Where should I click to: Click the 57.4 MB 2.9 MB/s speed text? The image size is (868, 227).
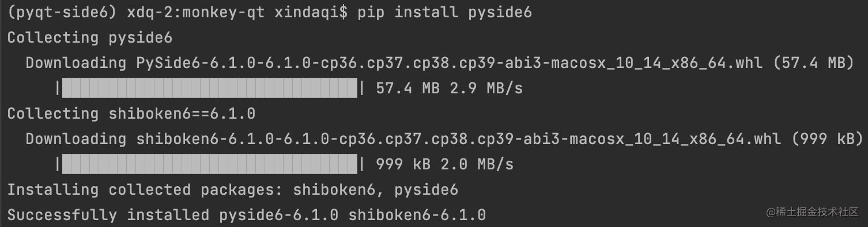[x=449, y=89]
